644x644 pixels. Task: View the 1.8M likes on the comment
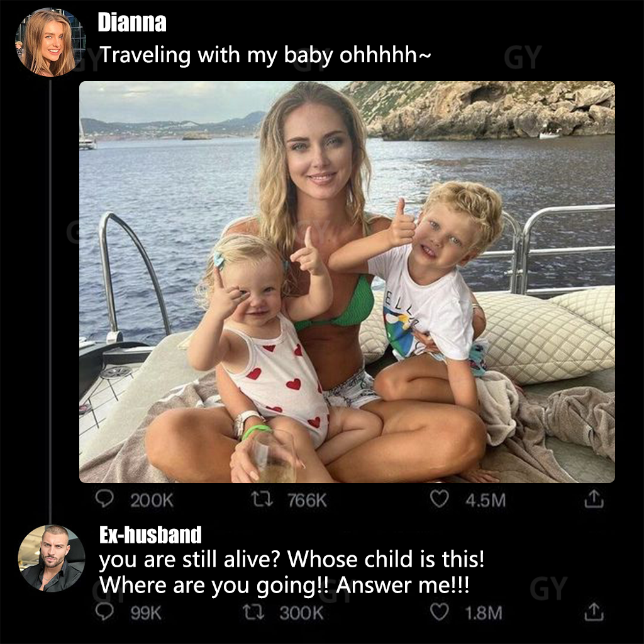(484, 613)
